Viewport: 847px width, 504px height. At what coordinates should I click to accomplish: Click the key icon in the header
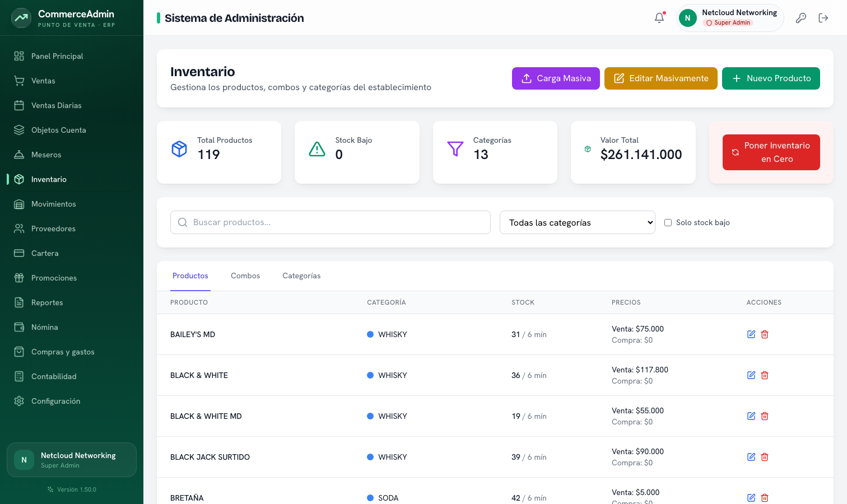pyautogui.click(x=801, y=18)
